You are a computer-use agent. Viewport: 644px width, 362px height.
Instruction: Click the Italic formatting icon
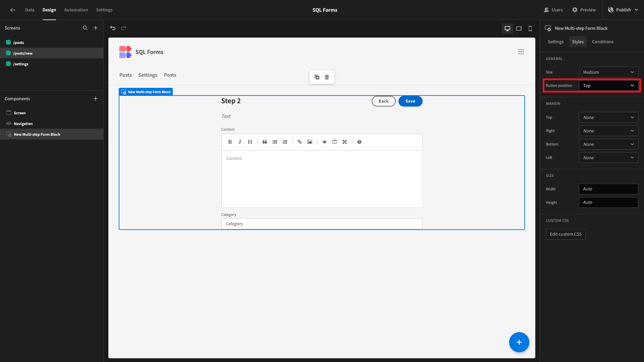click(x=239, y=142)
